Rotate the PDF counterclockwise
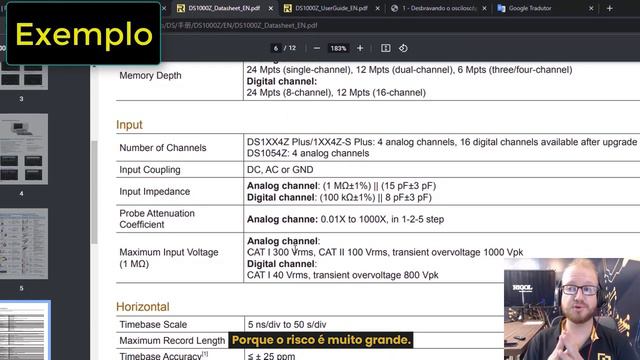The width and height of the screenshot is (640, 360). pos(403,48)
